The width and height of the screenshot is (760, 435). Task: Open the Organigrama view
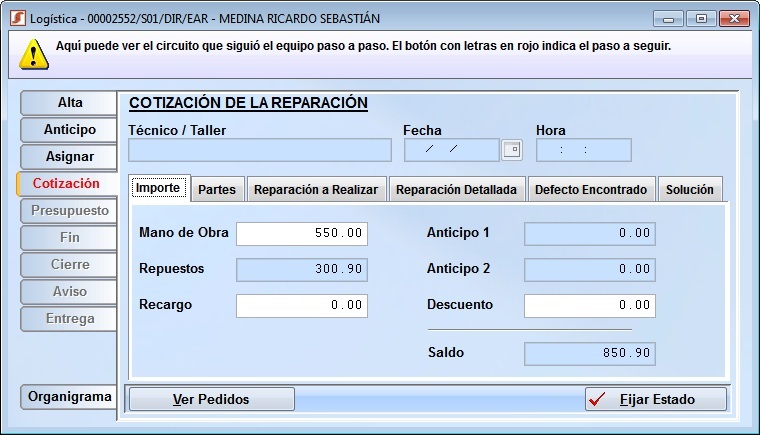click(69, 396)
